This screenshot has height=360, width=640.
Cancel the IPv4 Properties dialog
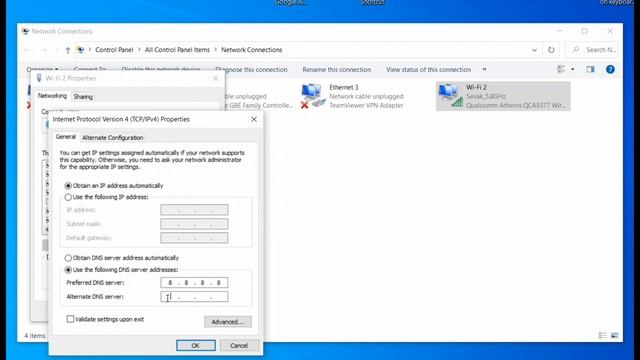point(239,345)
